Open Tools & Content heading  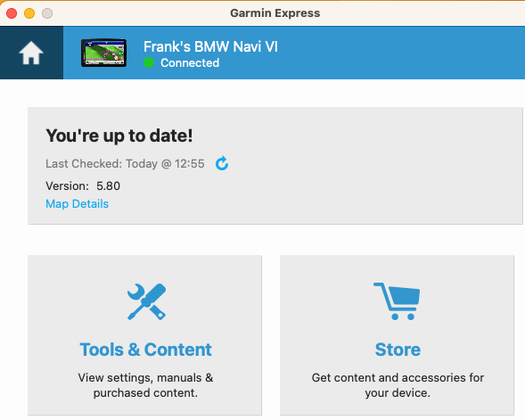pos(145,350)
